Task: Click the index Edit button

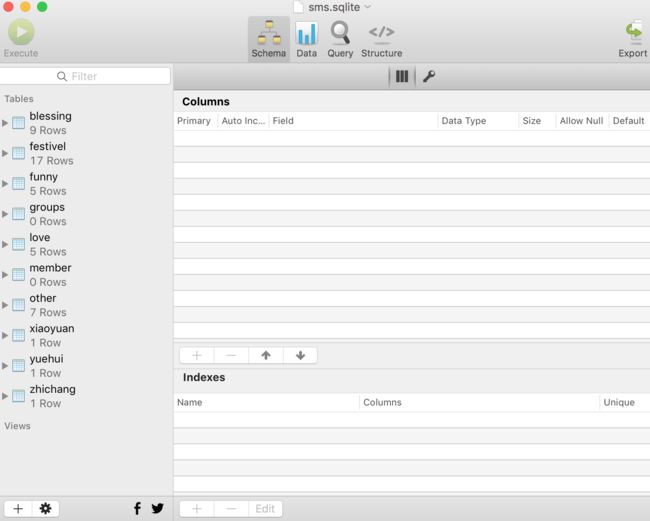Action: pyautogui.click(x=265, y=509)
